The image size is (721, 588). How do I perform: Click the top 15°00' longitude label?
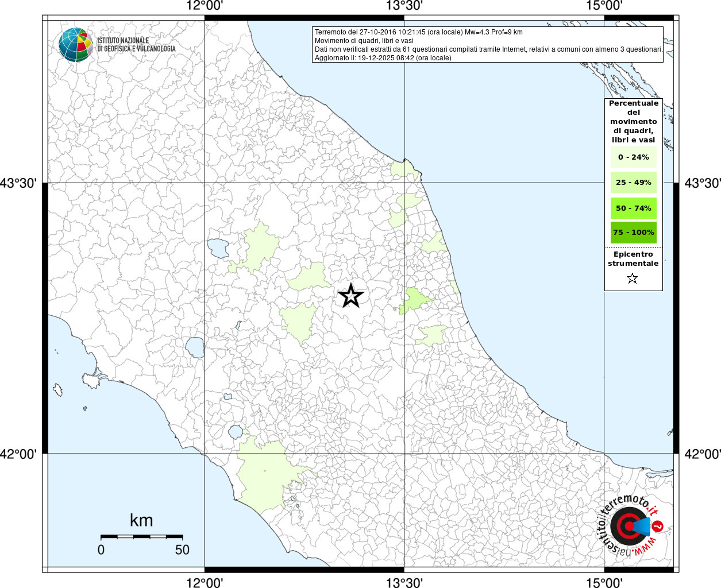(x=604, y=6)
